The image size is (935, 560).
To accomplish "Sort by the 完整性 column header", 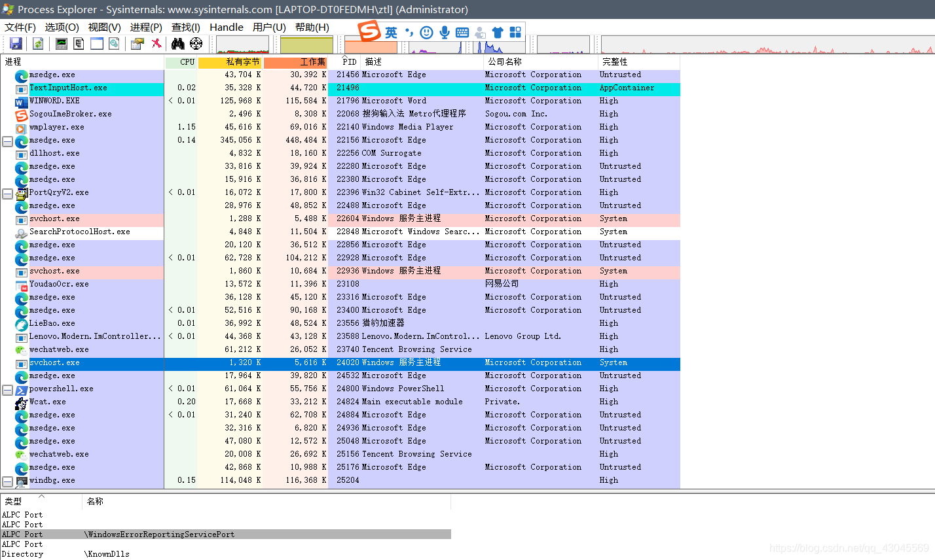I will pos(639,61).
